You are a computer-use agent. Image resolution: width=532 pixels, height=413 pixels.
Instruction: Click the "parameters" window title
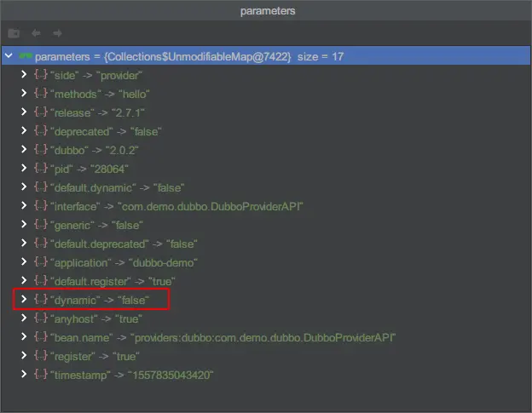[268, 11]
